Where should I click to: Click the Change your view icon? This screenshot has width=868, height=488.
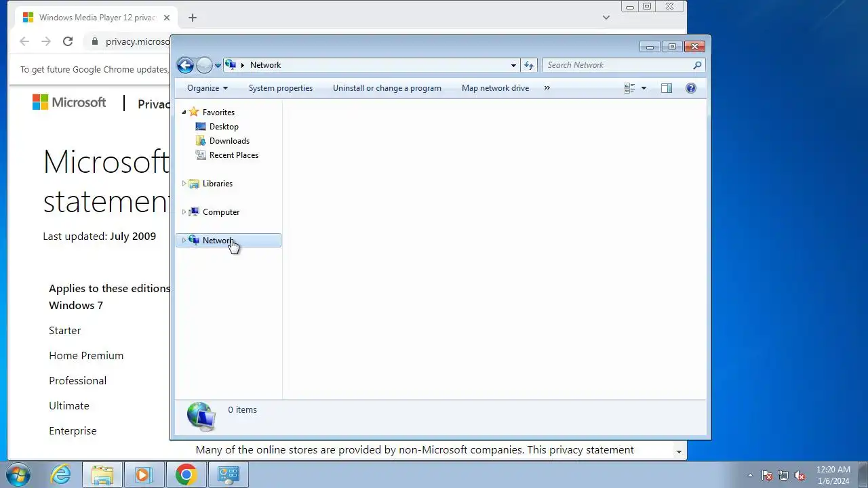pyautogui.click(x=629, y=88)
